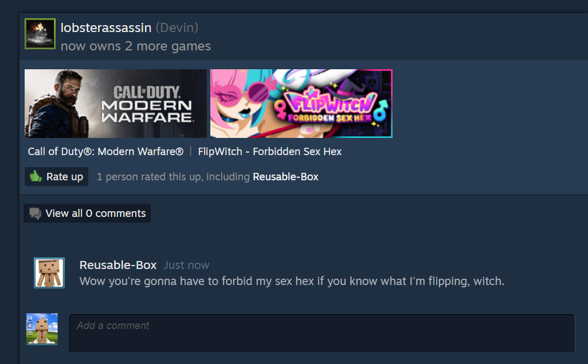Open Call of Duty®: Modern Warfare® title link
This screenshot has width=588, height=364.
point(106,151)
